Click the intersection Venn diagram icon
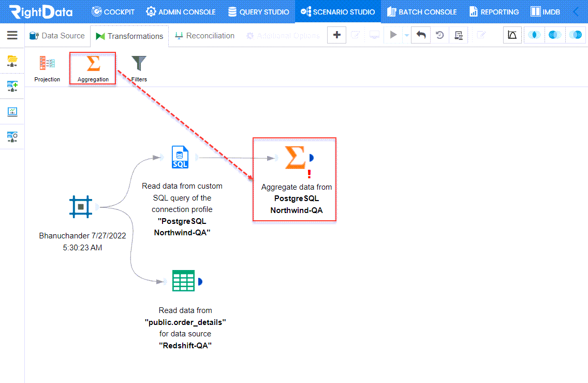 534,35
